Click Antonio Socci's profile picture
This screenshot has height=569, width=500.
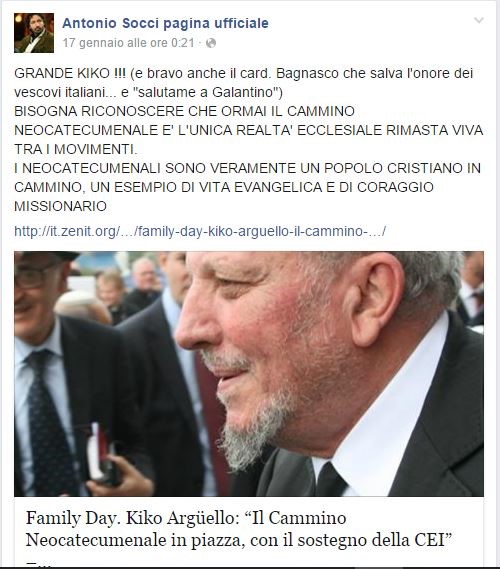[34, 33]
